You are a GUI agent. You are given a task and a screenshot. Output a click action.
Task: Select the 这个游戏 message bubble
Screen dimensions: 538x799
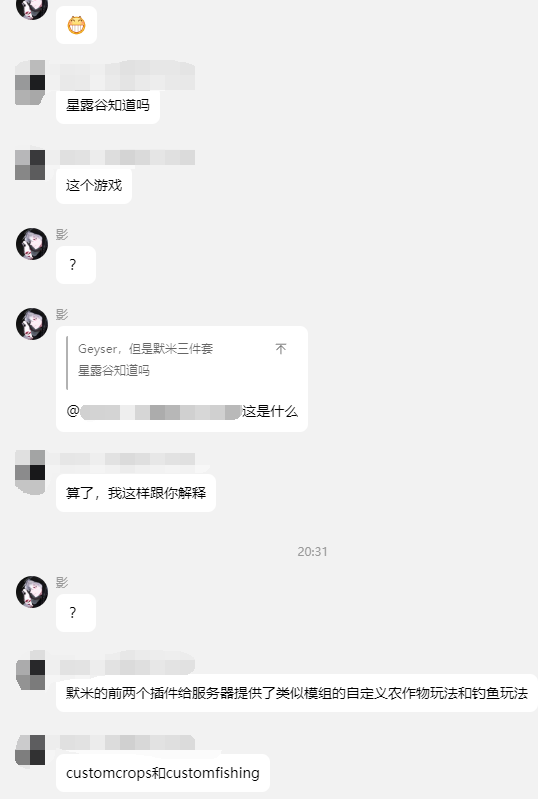pyautogui.click(x=94, y=185)
